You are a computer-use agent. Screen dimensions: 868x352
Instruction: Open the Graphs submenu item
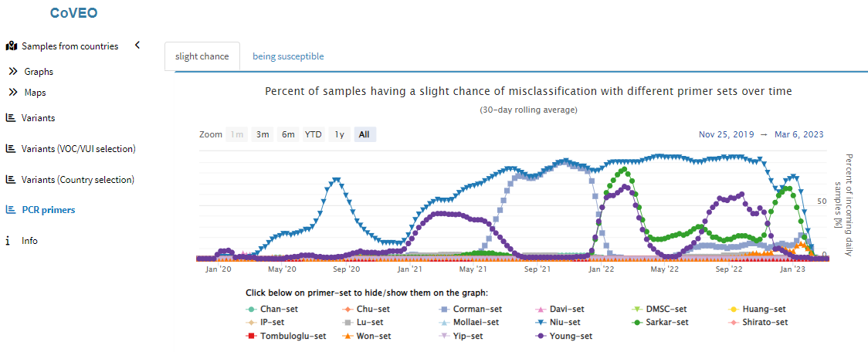pyautogui.click(x=39, y=72)
